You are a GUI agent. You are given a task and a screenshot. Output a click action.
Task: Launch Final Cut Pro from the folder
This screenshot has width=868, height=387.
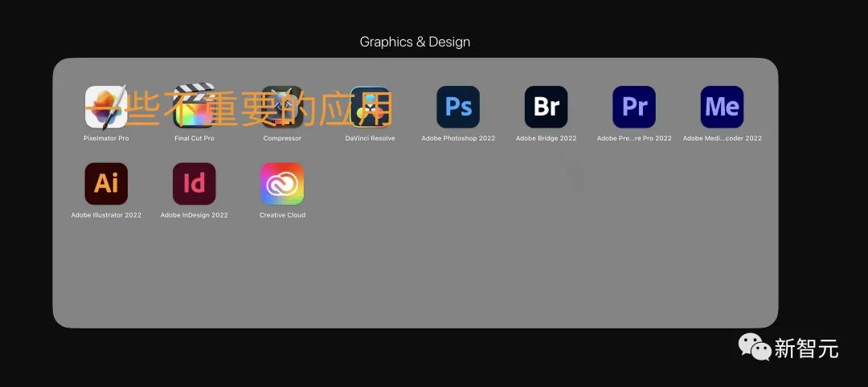(194, 106)
